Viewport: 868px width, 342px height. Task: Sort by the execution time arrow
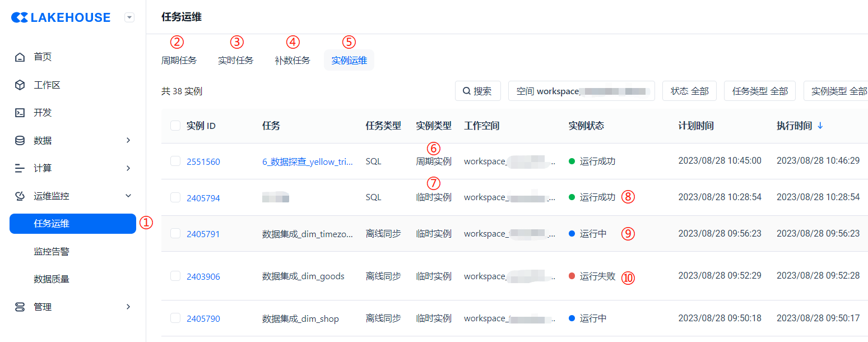point(820,126)
